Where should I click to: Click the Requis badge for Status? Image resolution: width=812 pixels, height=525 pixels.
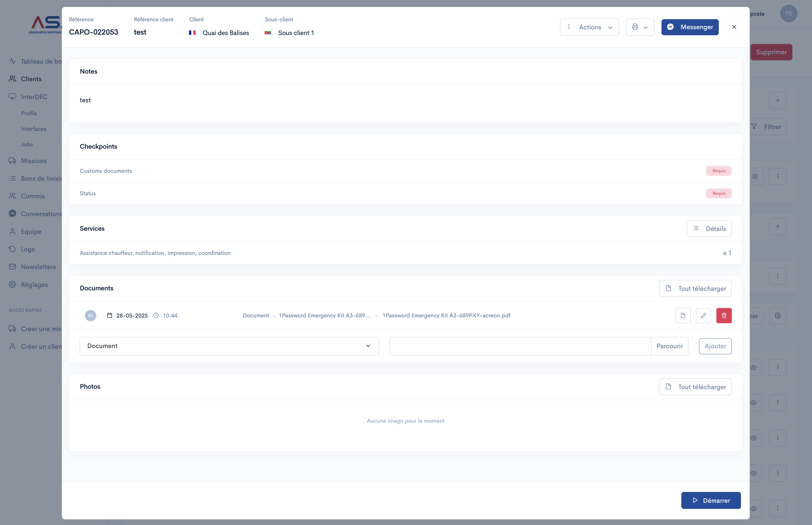click(x=719, y=193)
